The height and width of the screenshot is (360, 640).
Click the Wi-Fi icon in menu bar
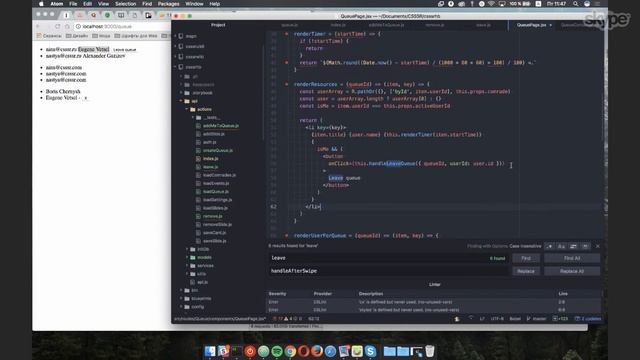click(491, 4)
